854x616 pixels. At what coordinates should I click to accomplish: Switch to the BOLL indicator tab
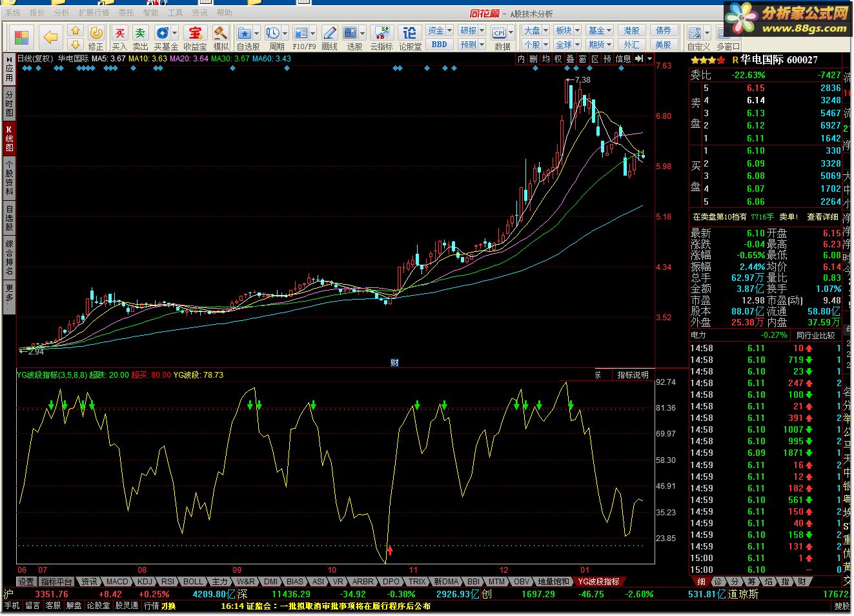point(193,582)
